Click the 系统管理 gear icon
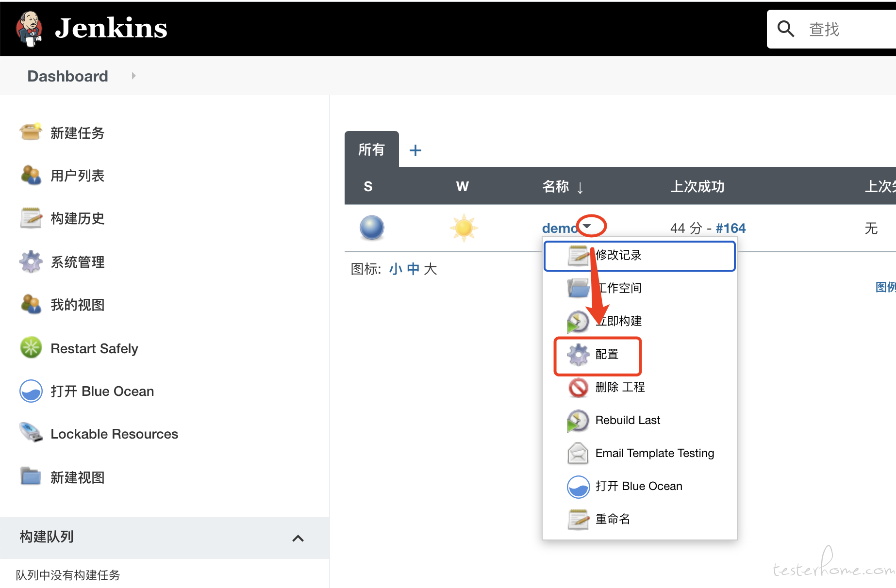 pyautogui.click(x=31, y=261)
